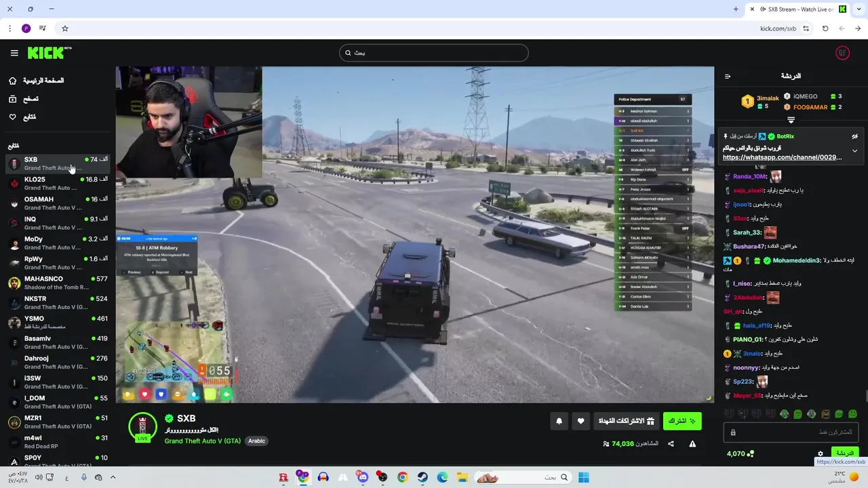Open media control icon in browser toolbar
Screen dimensions: 868x488
point(43,28)
